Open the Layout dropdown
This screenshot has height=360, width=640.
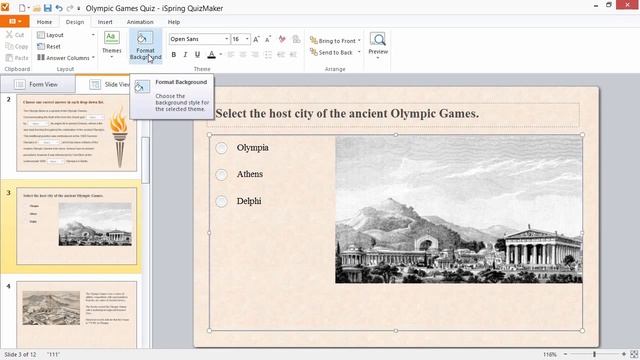(x=66, y=35)
